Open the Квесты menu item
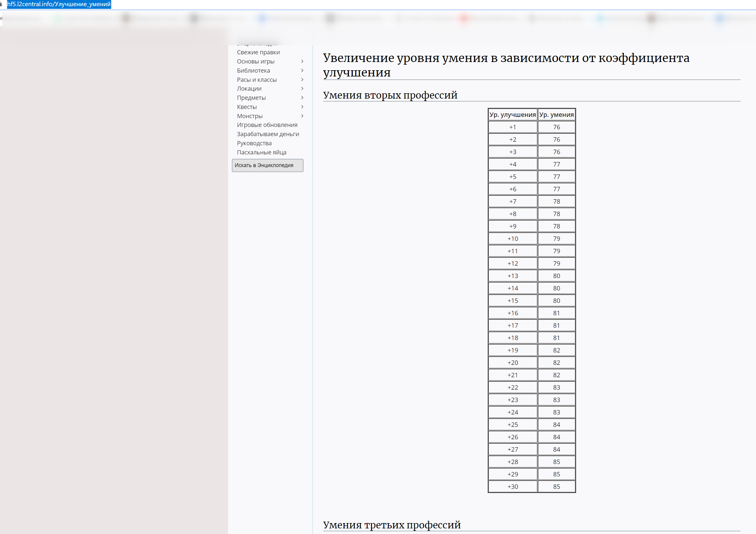 [247, 107]
